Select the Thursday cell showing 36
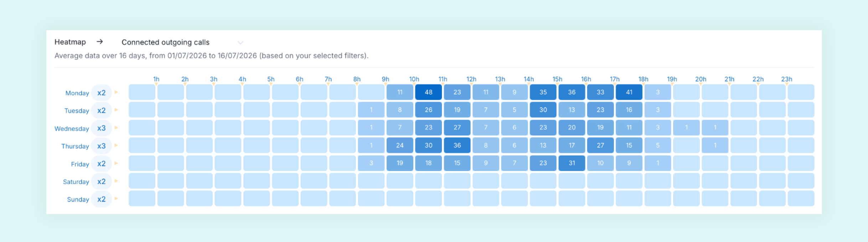Screen dimensions: 868x242 (x=457, y=145)
